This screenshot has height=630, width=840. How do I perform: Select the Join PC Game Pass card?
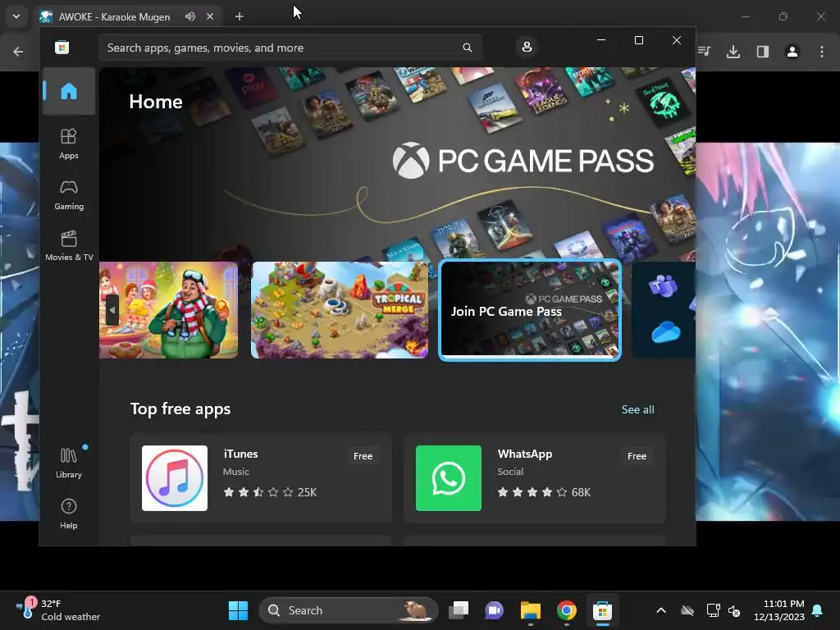[x=530, y=310]
